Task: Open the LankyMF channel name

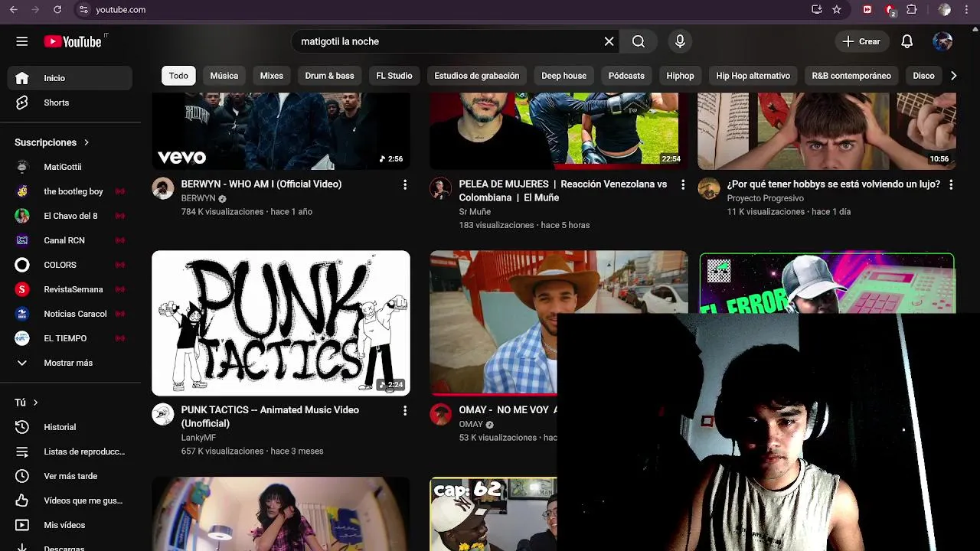Action: [x=198, y=438]
